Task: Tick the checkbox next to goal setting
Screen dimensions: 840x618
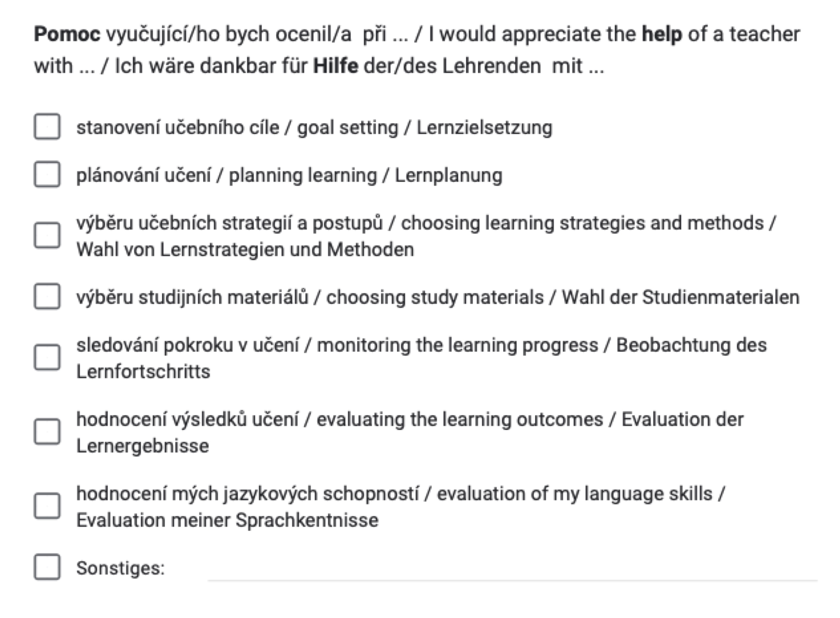Action: (47, 126)
